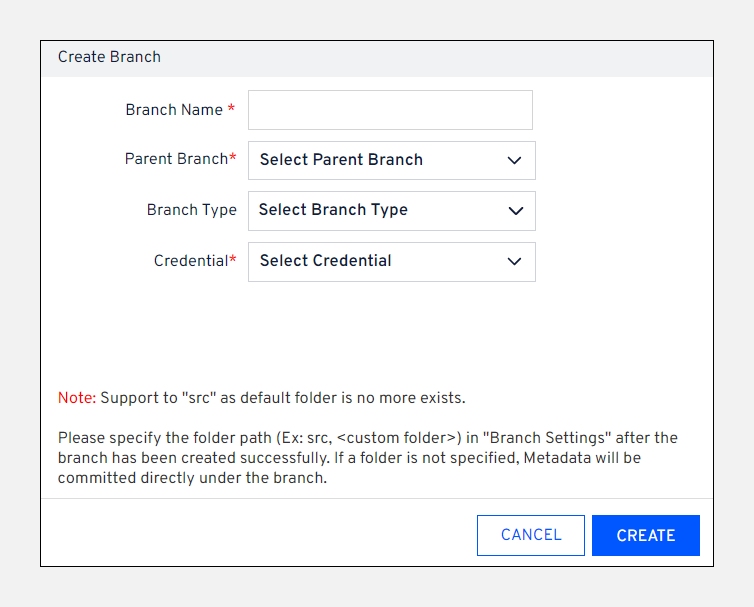Click the chevron arrow in Credential field

click(515, 262)
